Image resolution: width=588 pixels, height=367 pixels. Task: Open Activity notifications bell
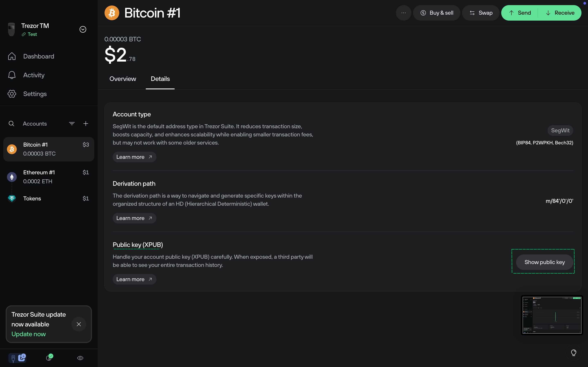12,75
